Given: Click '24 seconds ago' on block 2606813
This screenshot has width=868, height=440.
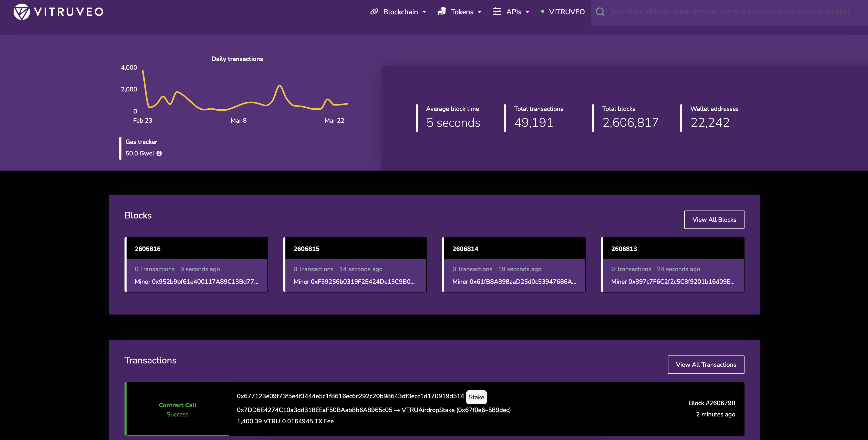Looking at the screenshot, I should point(679,269).
